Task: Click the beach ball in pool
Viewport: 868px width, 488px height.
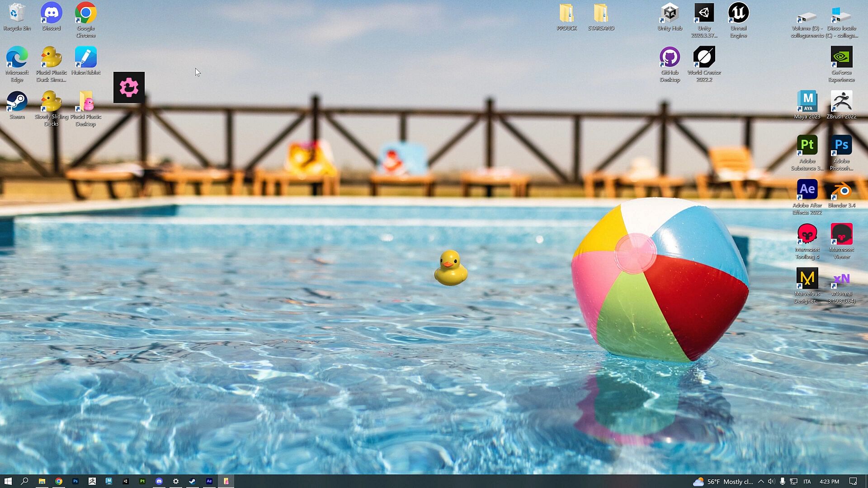Action: [660, 280]
